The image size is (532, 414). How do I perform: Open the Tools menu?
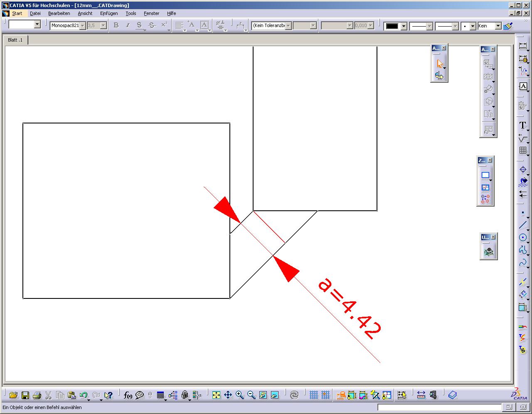[x=131, y=13]
